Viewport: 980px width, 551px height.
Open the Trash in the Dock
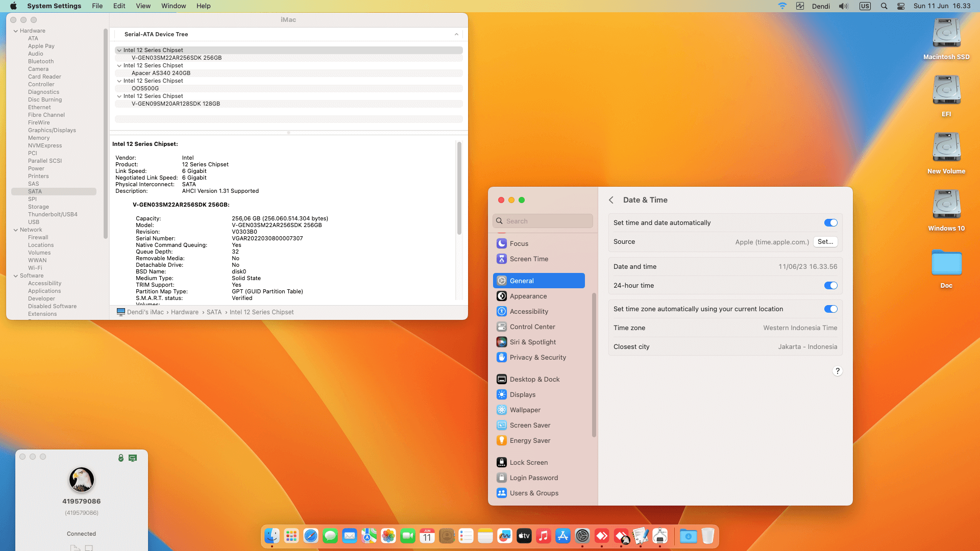click(x=708, y=536)
